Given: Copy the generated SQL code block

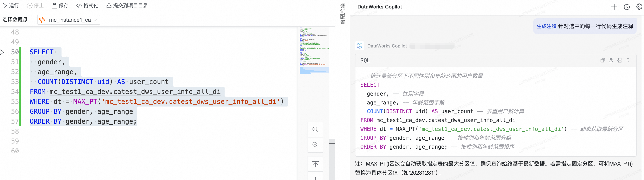Looking at the screenshot, I should 603,60.
